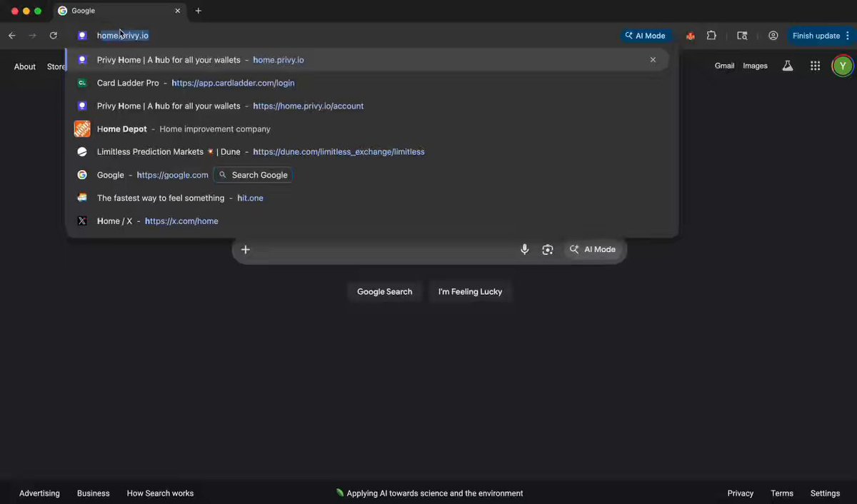Search by image with Lens icon
This screenshot has width=857, height=504.
548,249
